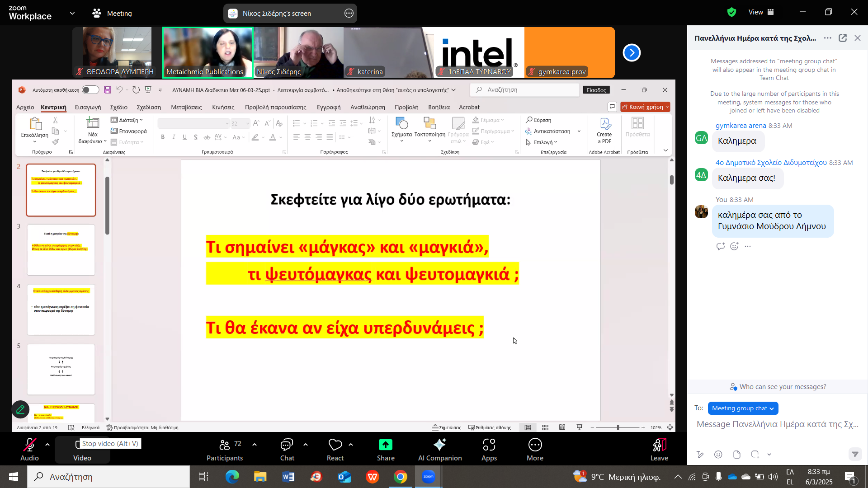Switch to the Σχεδίαση ribbon tab
The height and width of the screenshot is (488, 868).
coord(149,107)
